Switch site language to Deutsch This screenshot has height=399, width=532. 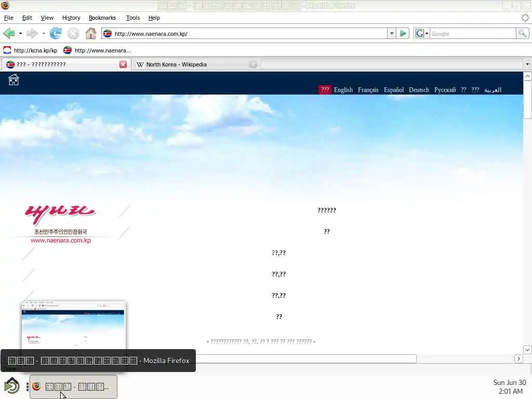click(419, 89)
